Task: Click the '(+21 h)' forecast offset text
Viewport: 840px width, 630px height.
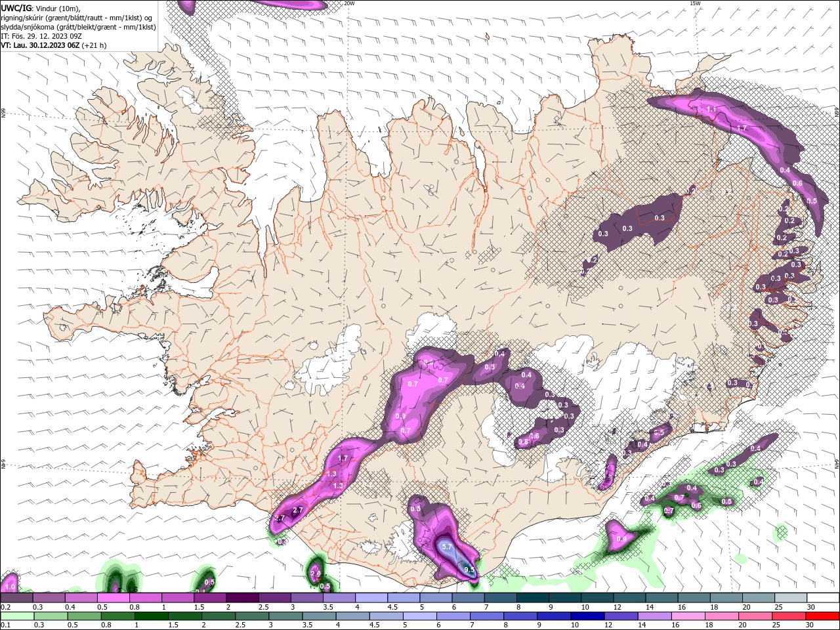Action: pyautogui.click(x=94, y=45)
